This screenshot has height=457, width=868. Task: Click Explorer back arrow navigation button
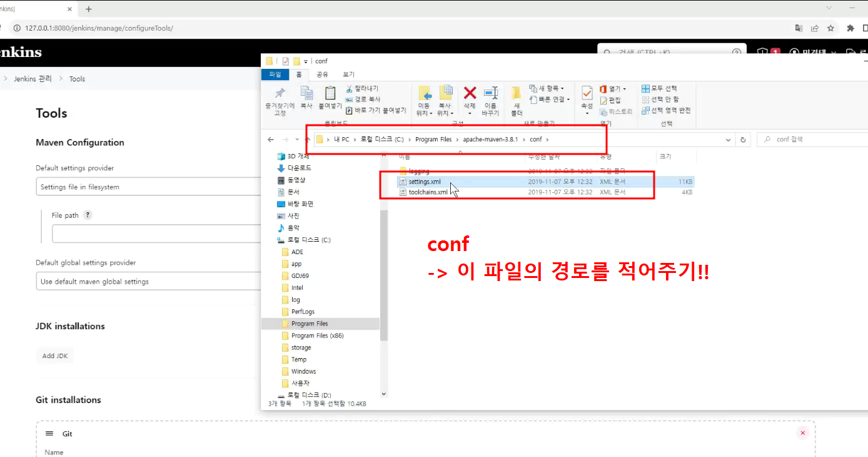click(271, 140)
